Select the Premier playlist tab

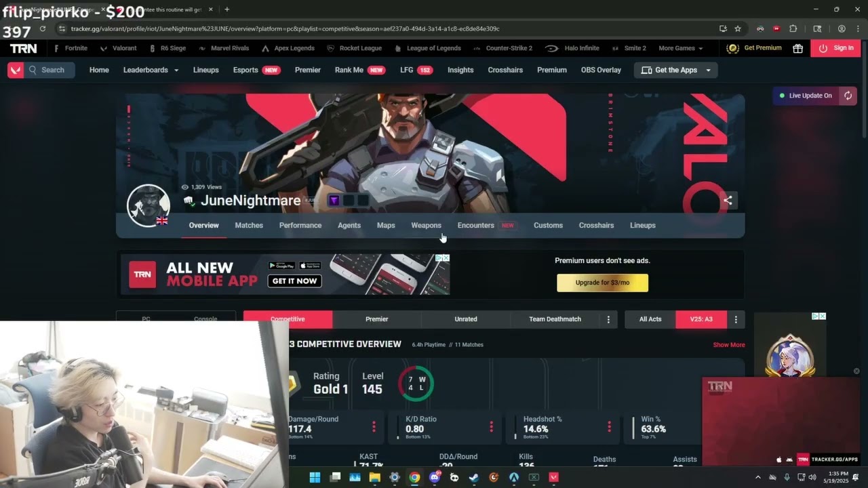[377, 319]
